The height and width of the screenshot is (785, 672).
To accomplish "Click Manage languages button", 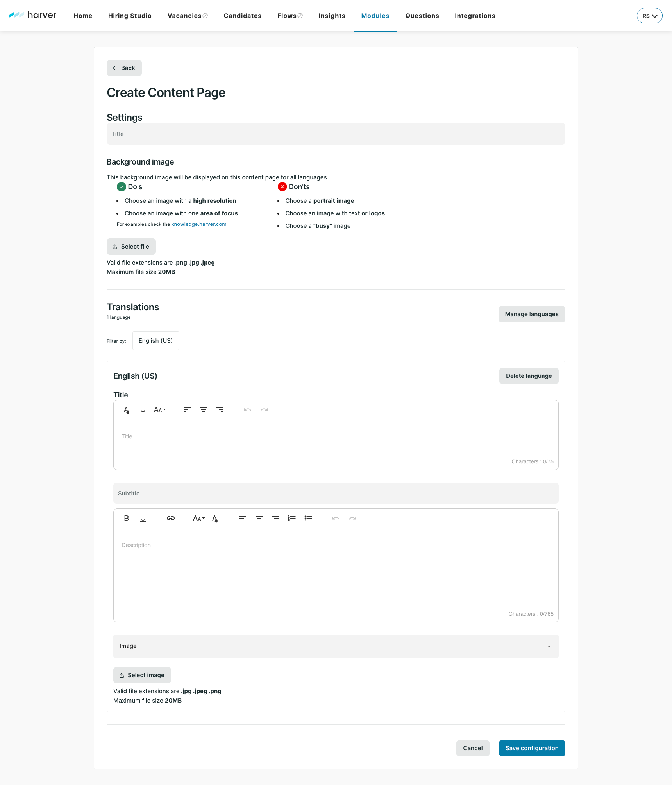I will (x=531, y=314).
